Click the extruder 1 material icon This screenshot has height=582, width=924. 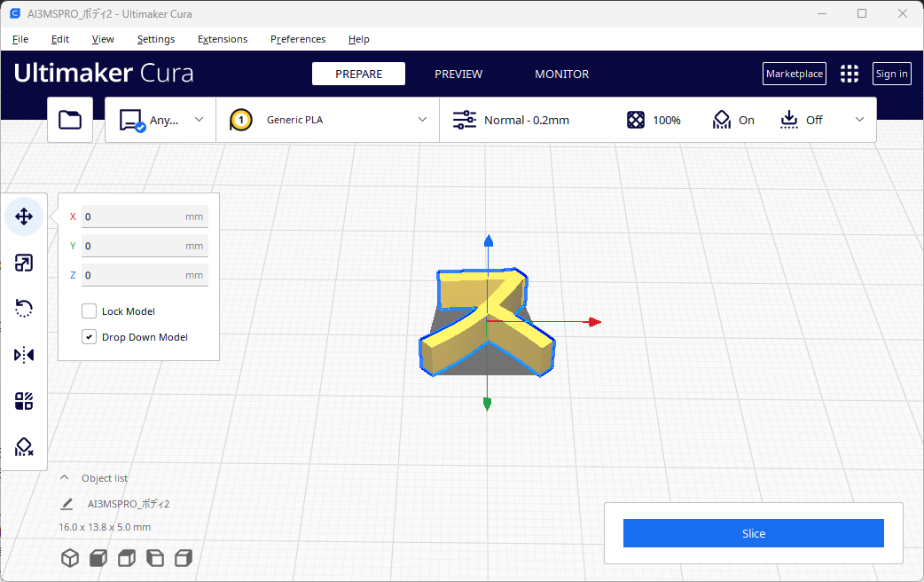point(241,120)
